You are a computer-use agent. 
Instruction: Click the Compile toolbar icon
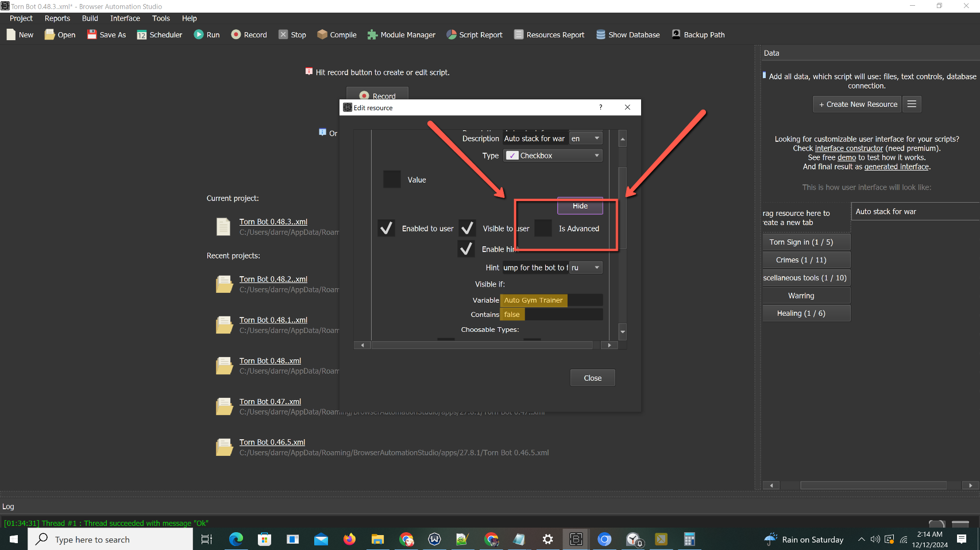click(x=322, y=34)
